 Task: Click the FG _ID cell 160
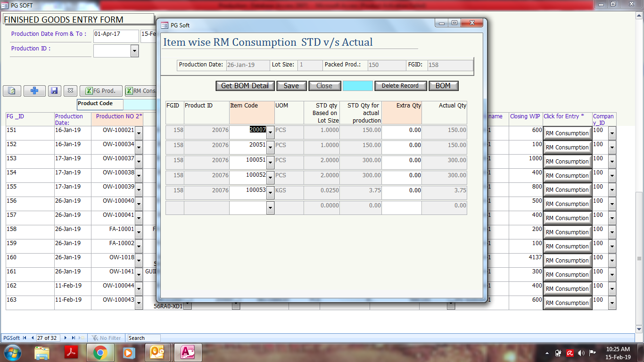coord(30,260)
